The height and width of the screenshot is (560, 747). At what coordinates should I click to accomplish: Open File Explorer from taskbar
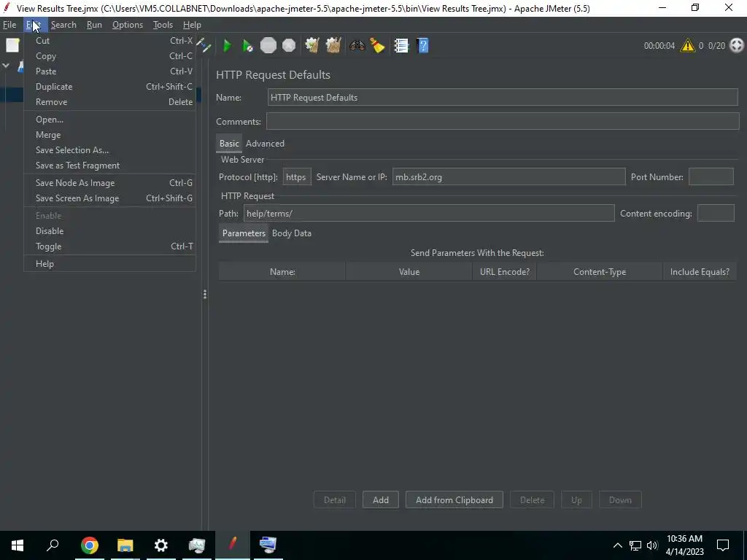pos(125,545)
